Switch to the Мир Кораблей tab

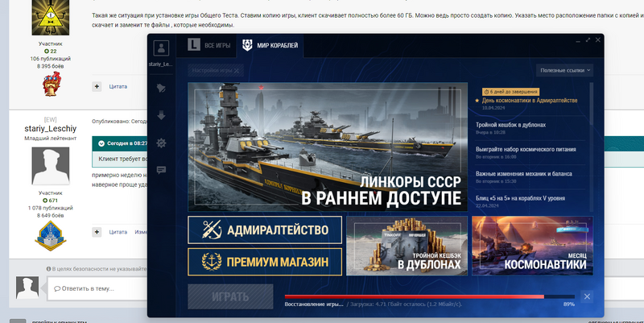270,45
